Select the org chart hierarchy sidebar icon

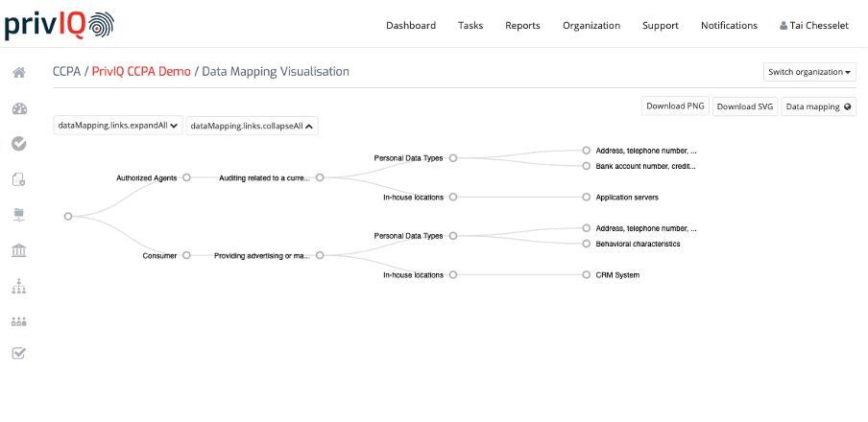click(19, 286)
